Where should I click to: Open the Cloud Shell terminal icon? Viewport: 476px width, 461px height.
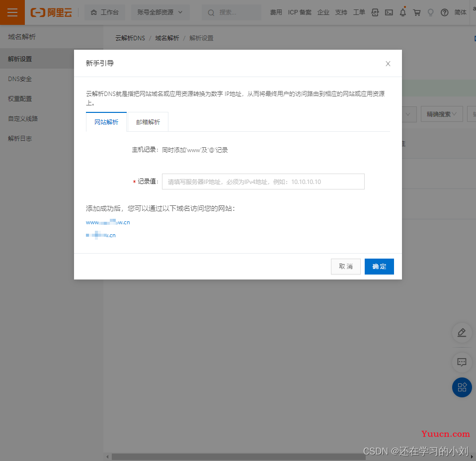coord(389,12)
